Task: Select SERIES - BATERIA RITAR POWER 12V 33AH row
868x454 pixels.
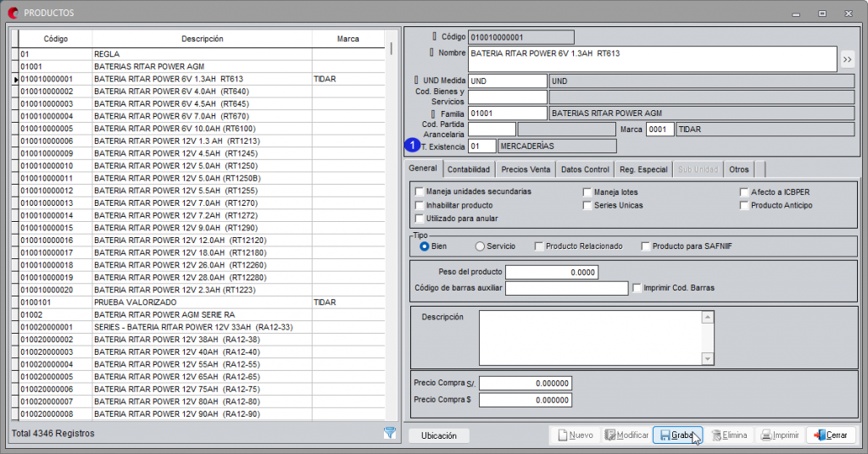Action: coord(202,327)
